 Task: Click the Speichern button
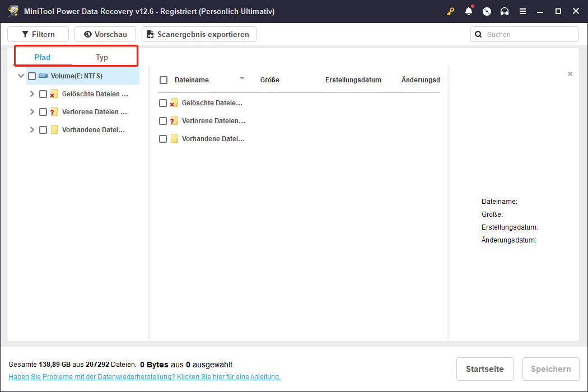(550, 369)
